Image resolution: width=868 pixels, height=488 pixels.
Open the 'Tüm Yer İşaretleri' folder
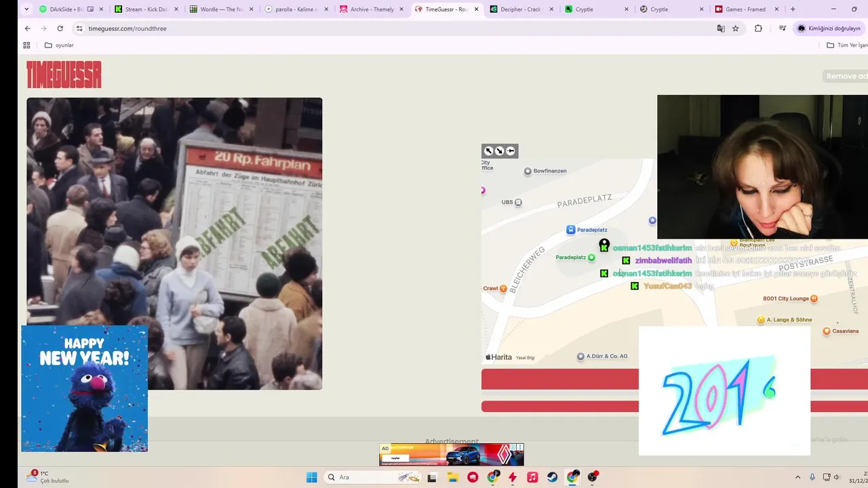point(847,45)
